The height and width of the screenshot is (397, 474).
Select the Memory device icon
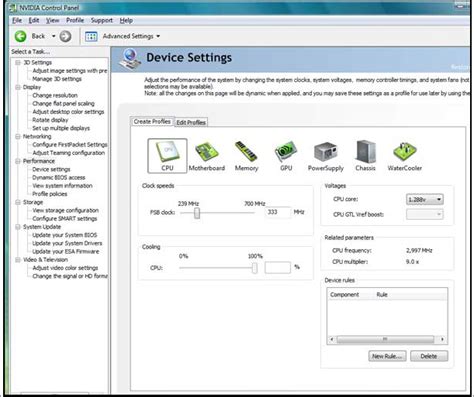246,156
